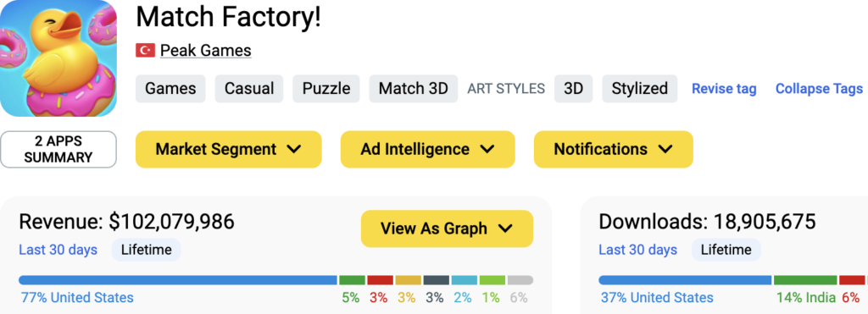Collapse Tags via the Collapse Tags link

coord(819,89)
